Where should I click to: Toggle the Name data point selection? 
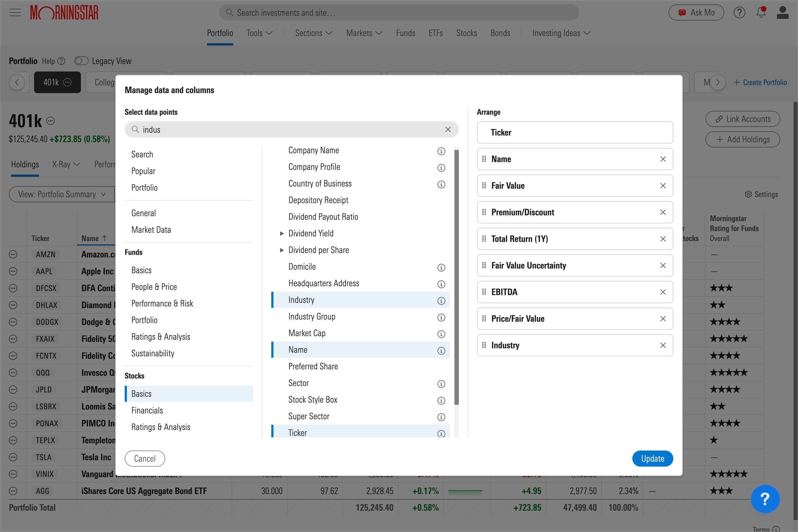point(360,350)
